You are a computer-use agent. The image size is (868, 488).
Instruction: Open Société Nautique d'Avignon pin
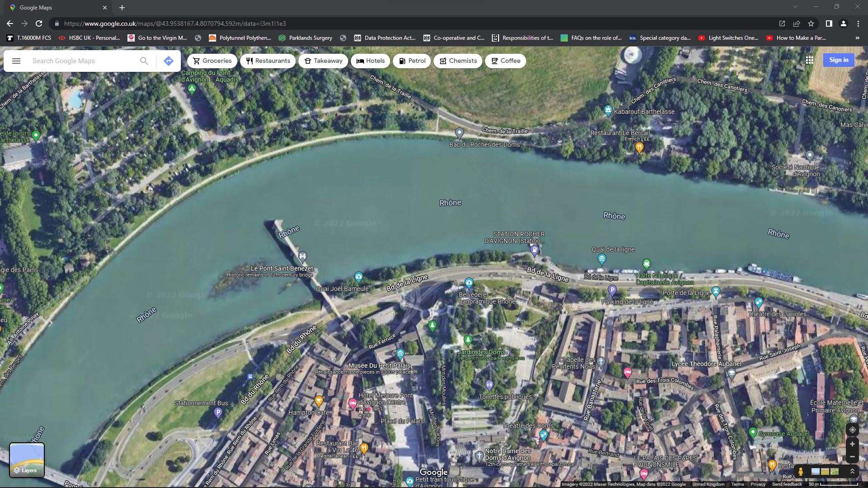pyautogui.click(x=810, y=156)
